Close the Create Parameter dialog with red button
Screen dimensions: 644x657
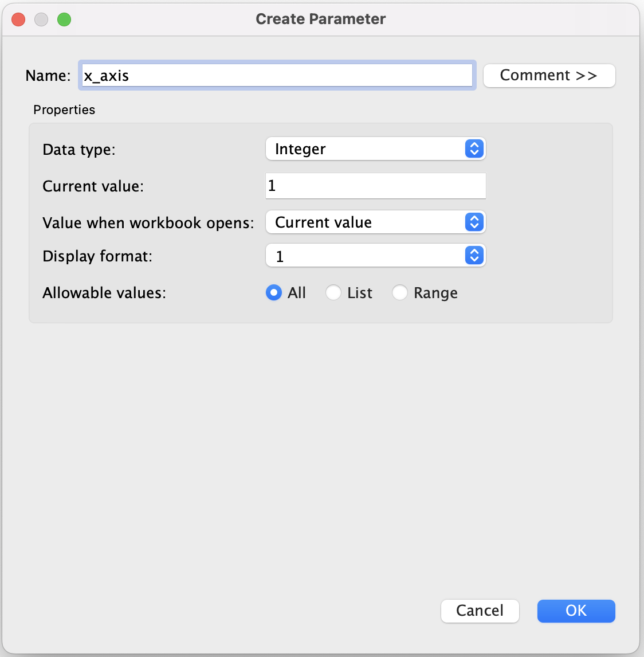point(18,19)
